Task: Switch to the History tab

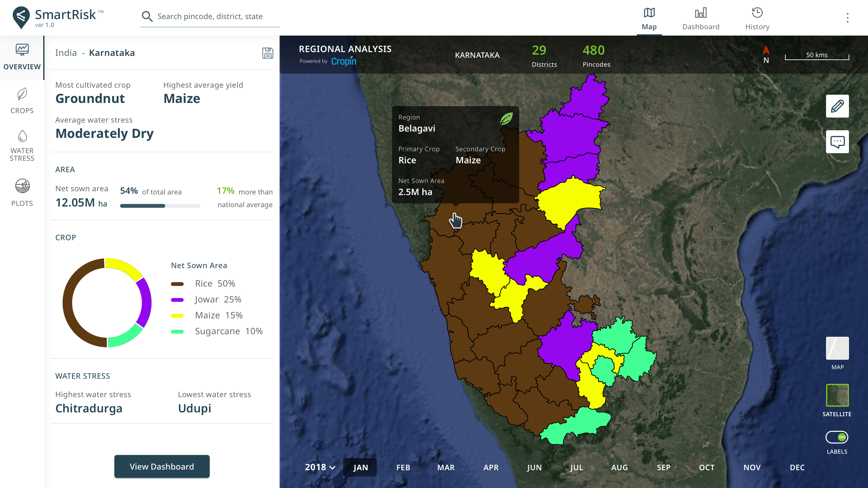Action: pyautogui.click(x=757, y=19)
